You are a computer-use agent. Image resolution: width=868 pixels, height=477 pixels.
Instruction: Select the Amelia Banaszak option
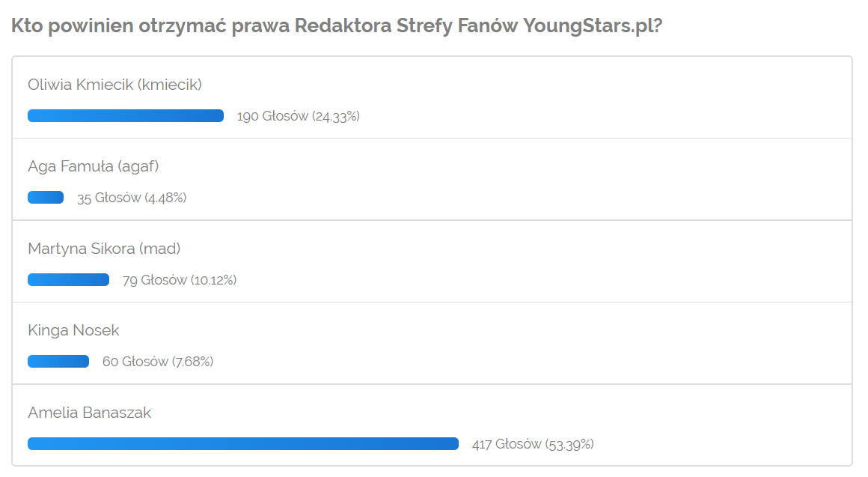pyautogui.click(x=89, y=413)
